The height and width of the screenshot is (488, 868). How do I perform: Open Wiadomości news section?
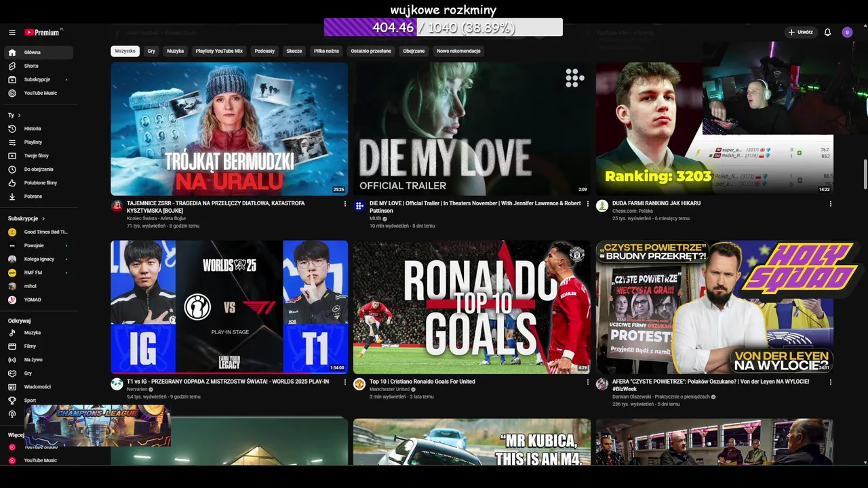point(38,386)
